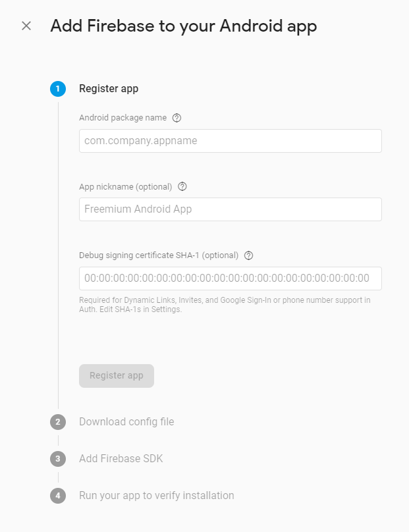The width and height of the screenshot is (409, 532).
Task: Expand the Download config file step
Action: (126, 422)
